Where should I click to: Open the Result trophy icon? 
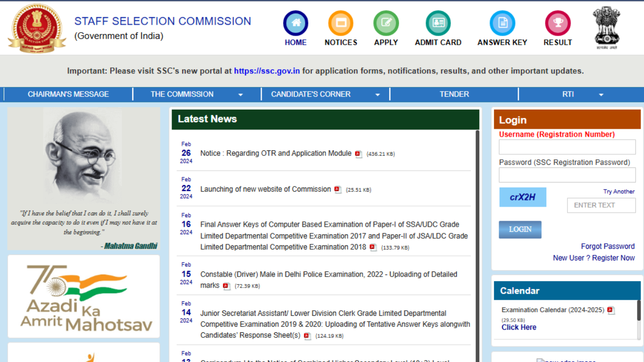557,23
